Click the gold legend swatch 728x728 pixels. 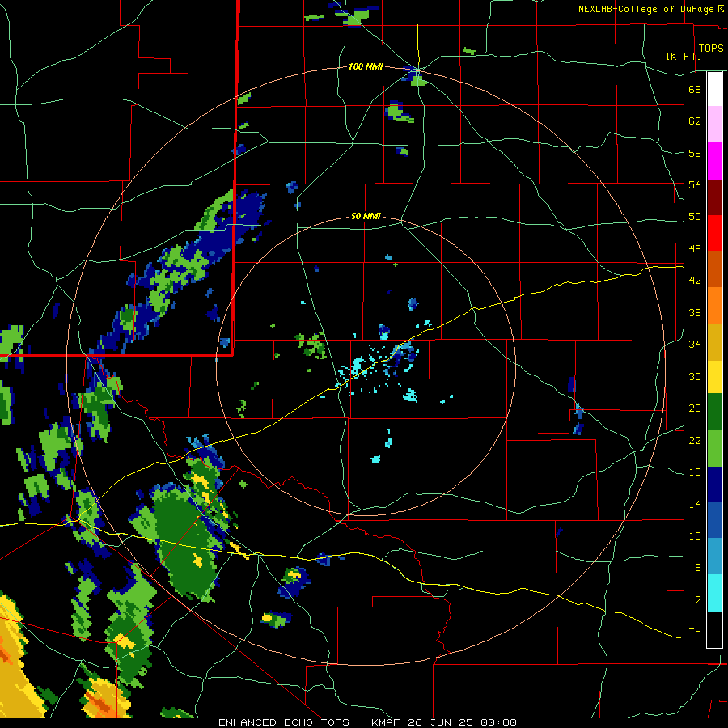(x=714, y=342)
